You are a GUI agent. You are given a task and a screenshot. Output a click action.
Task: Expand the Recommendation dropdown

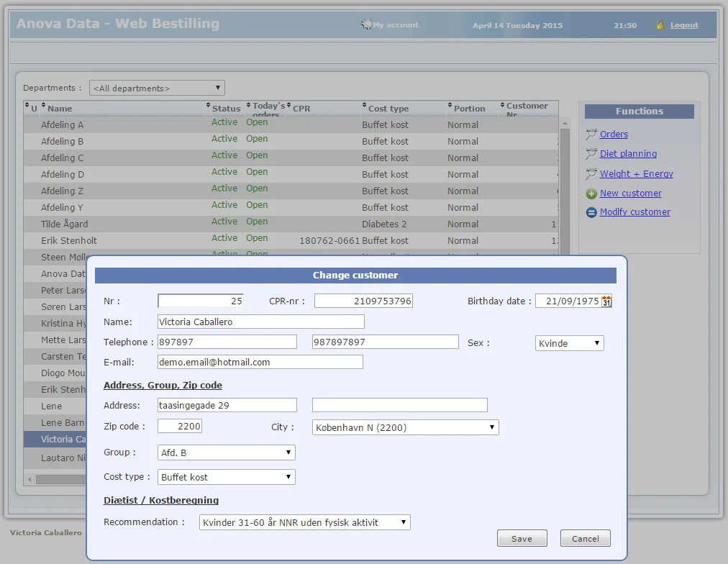(304, 522)
